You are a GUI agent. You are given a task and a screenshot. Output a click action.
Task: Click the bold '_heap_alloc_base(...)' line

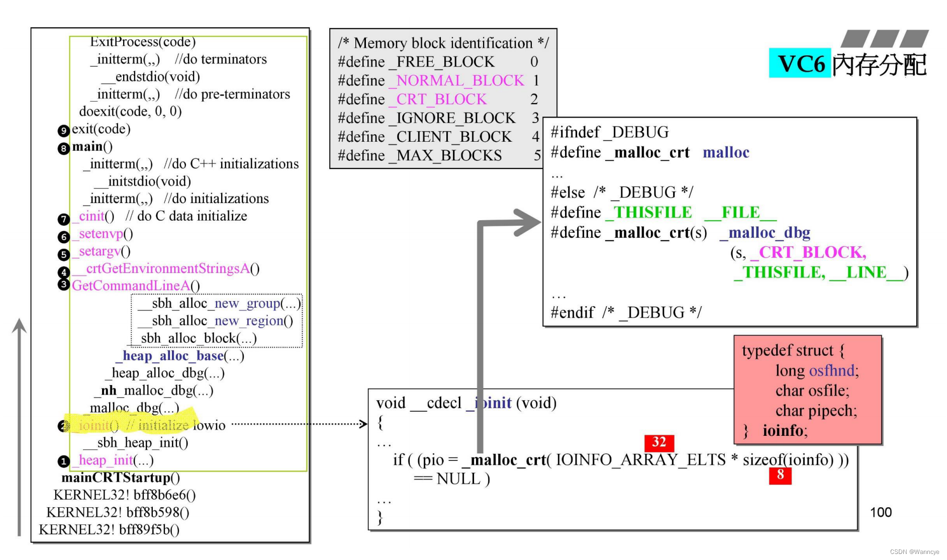180,356
